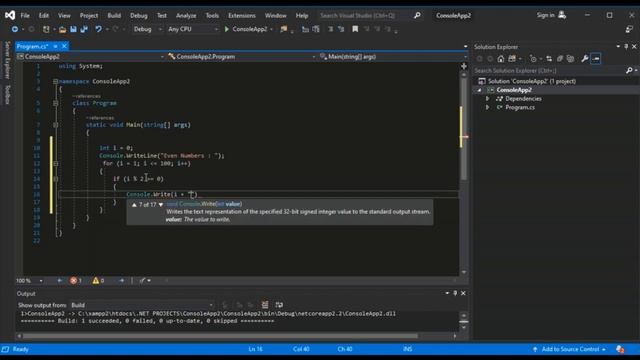
Task: Open the ConsoleApp2 project navigation dropdown
Action: pos(91,57)
